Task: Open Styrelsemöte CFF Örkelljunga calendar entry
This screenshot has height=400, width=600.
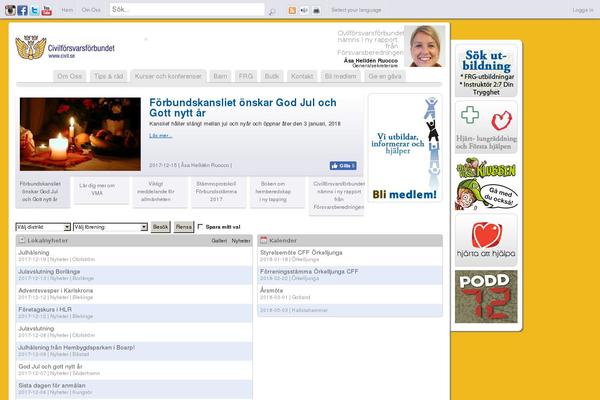Action: (x=350, y=256)
